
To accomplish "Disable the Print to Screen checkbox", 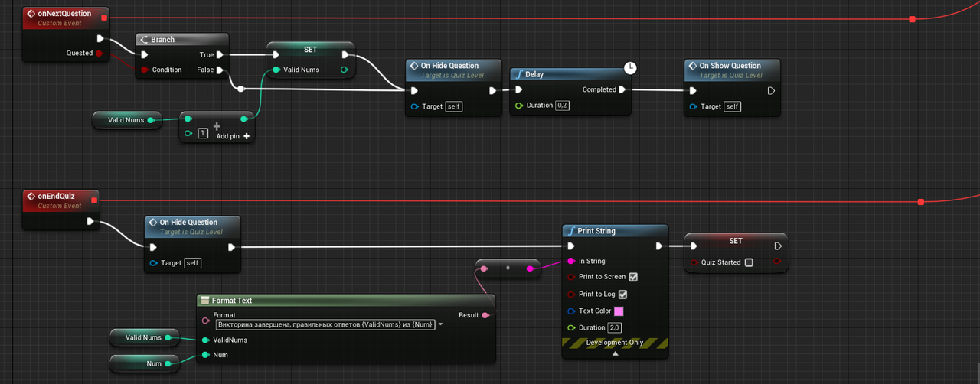I will [x=632, y=277].
